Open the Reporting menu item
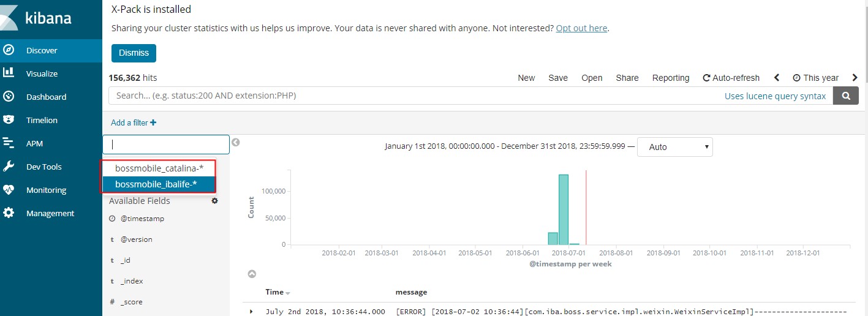868x316 pixels. [x=670, y=78]
